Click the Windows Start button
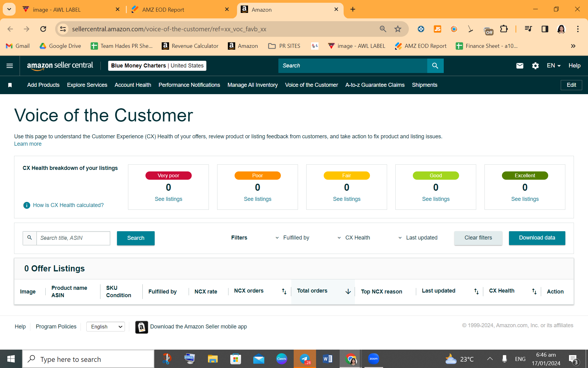 (x=11, y=359)
